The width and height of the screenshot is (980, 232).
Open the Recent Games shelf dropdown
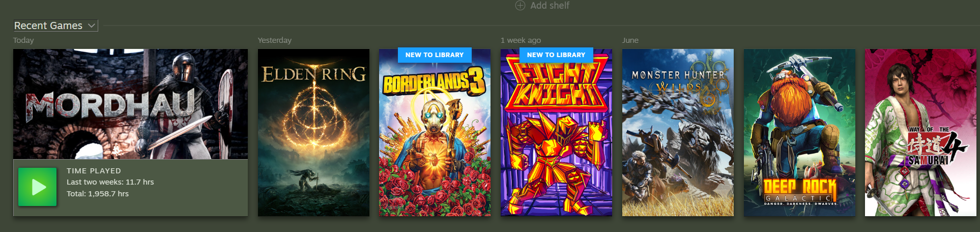click(x=55, y=25)
